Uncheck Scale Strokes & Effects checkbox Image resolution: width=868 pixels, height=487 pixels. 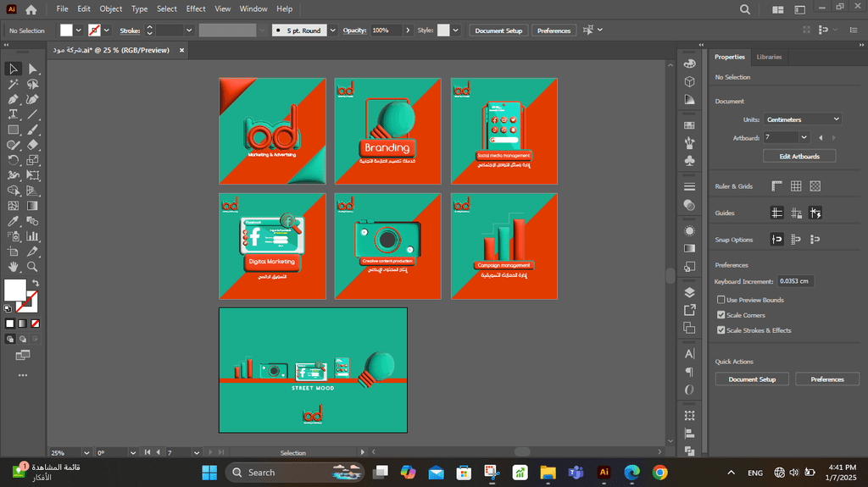point(721,330)
